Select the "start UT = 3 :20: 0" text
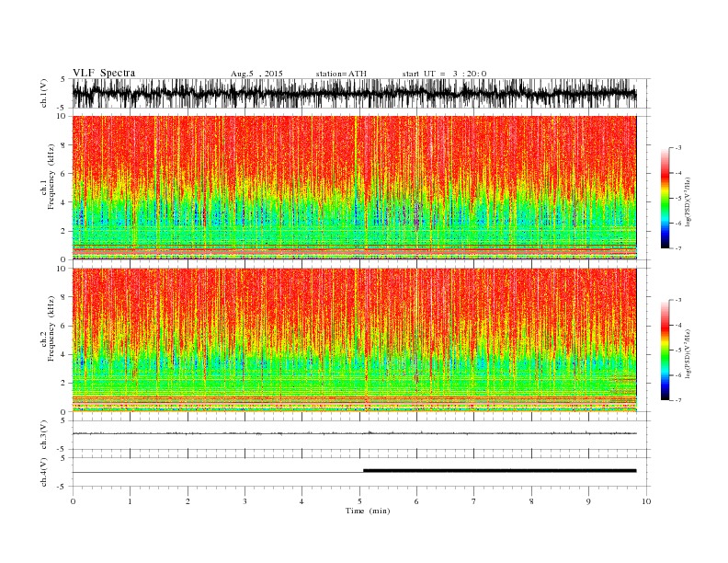The width and height of the screenshot is (728, 563). click(x=444, y=74)
